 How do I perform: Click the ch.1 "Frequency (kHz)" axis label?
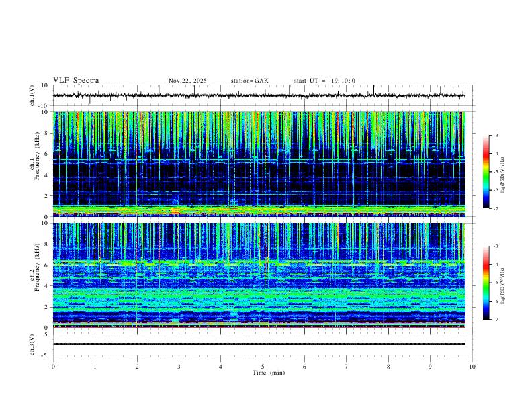(x=38, y=156)
